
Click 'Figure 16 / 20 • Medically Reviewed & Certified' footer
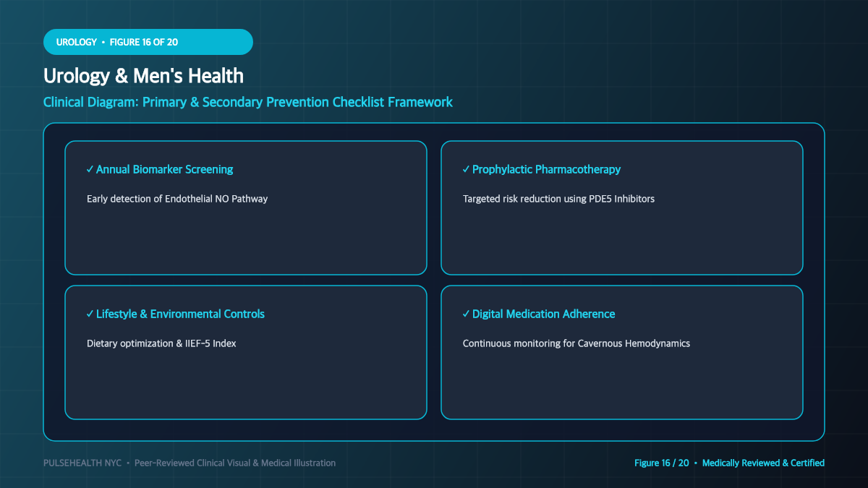(x=729, y=463)
